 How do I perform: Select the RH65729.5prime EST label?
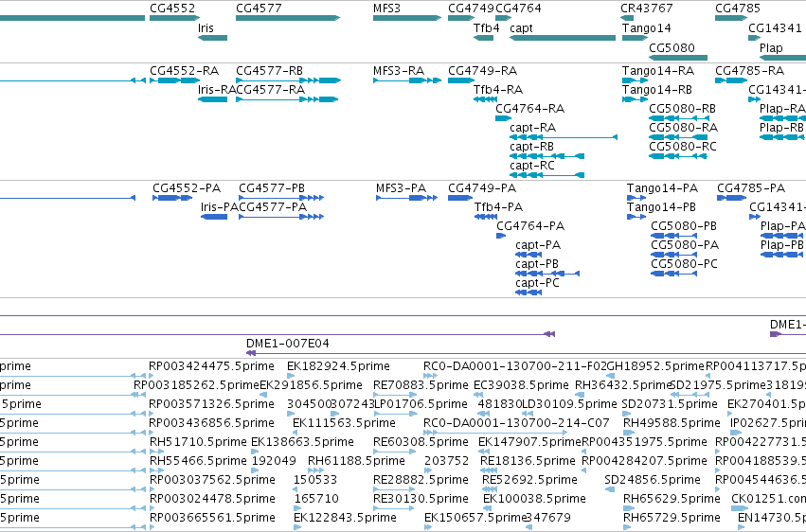tap(672, 518)
